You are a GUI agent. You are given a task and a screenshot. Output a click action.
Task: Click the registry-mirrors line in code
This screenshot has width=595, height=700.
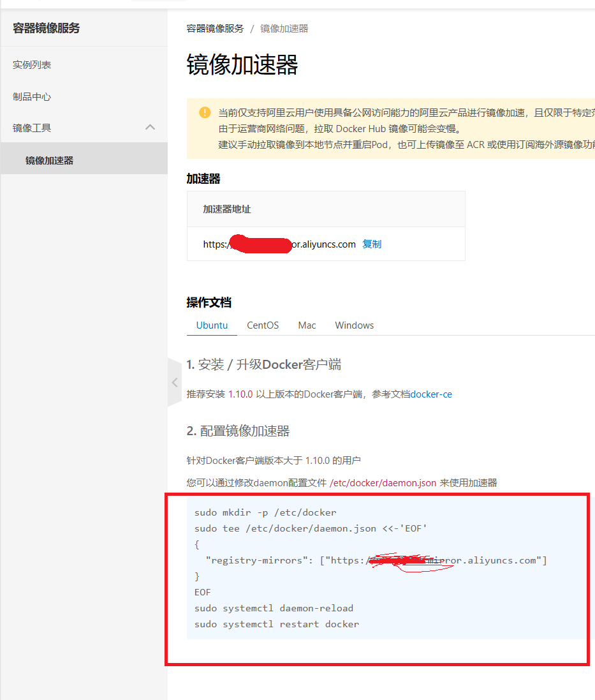tap(376, 560)
